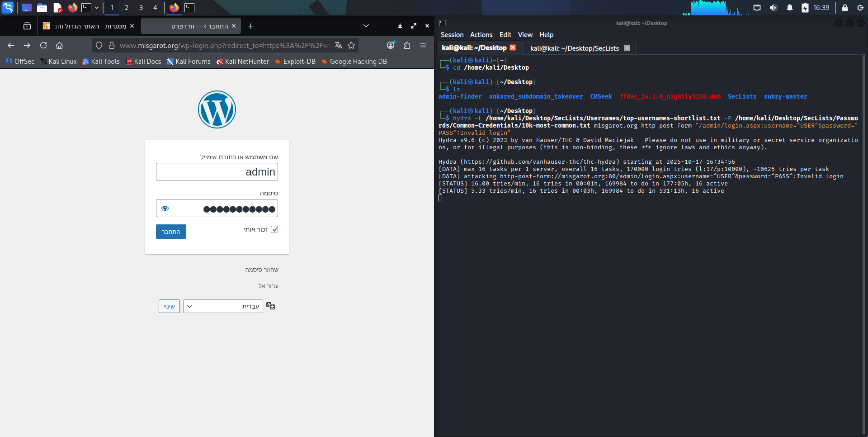
Task: Close the first Firefox tab
Action: 132,26
